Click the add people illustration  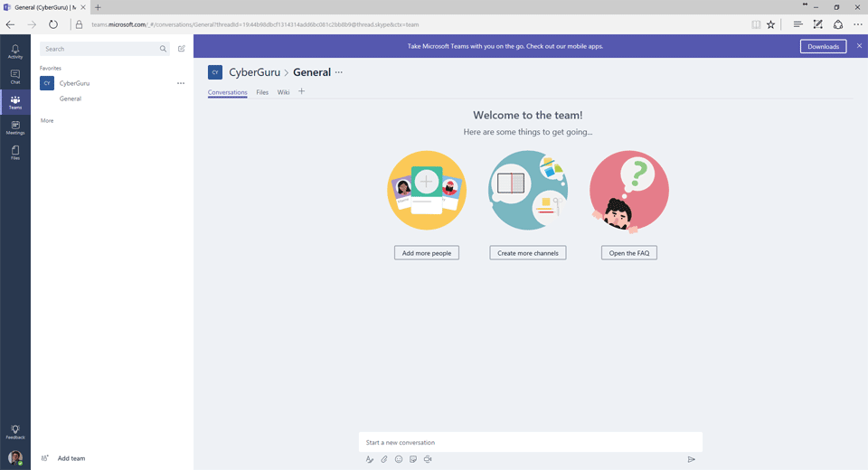(426, 190)
